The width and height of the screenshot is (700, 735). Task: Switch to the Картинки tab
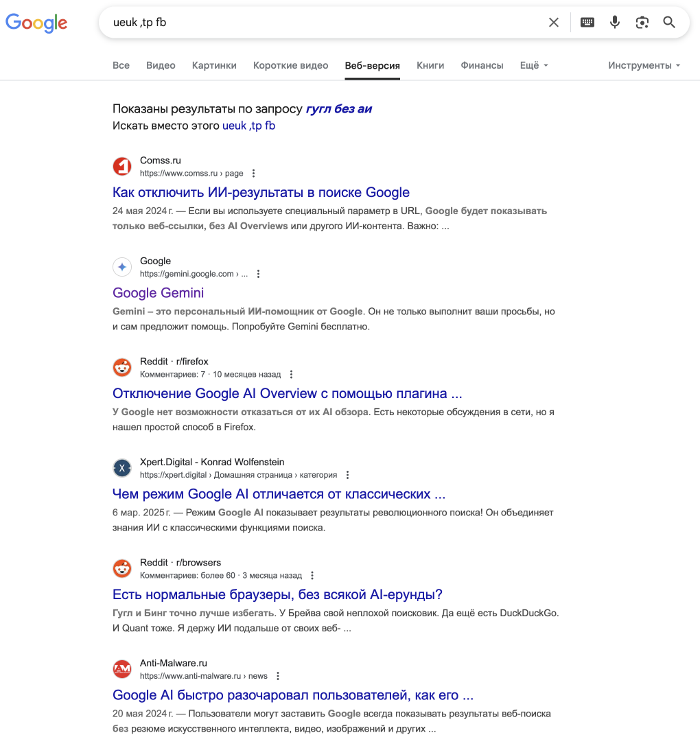tap(214, 66)
